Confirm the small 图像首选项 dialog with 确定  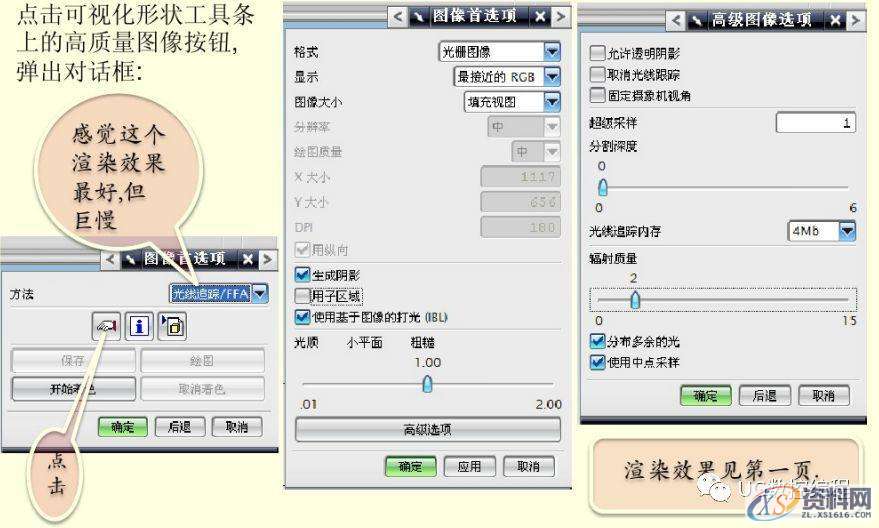(x=123, y=427)
